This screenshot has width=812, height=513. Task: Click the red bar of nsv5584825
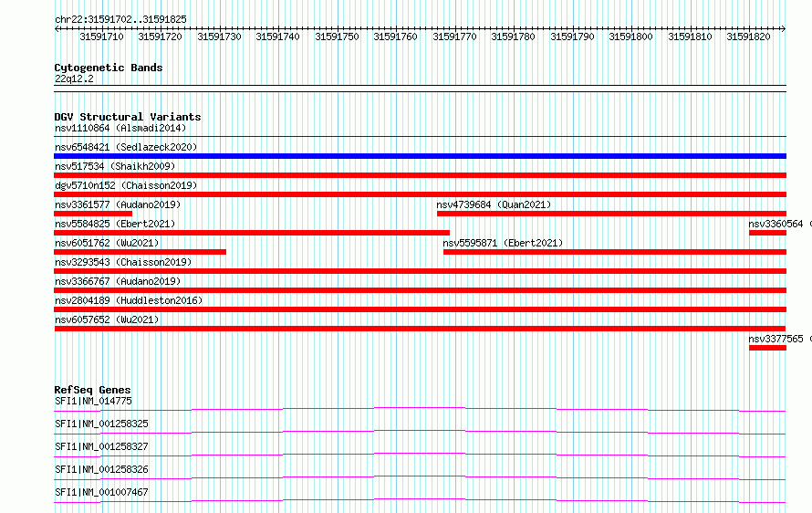click(x=252, y=233)
